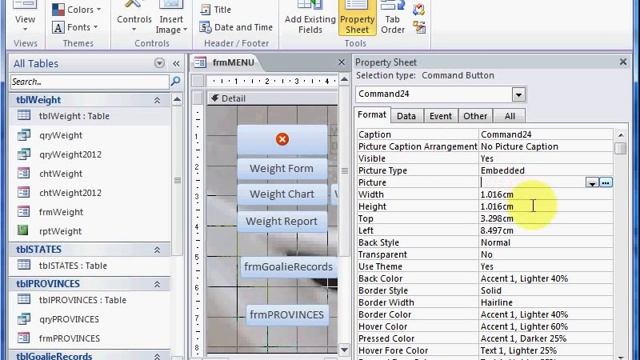Open the Picture property dropdown arrow

(592, 182)
